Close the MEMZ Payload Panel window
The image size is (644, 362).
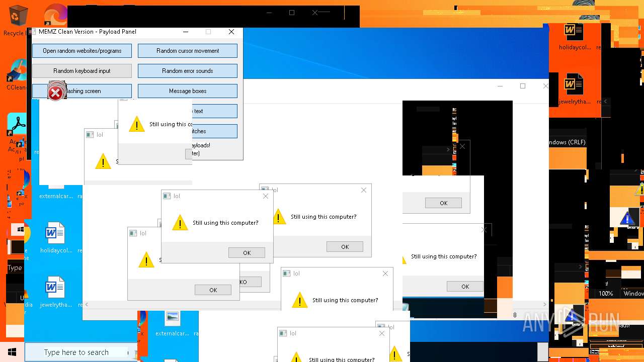pos(231,32)
